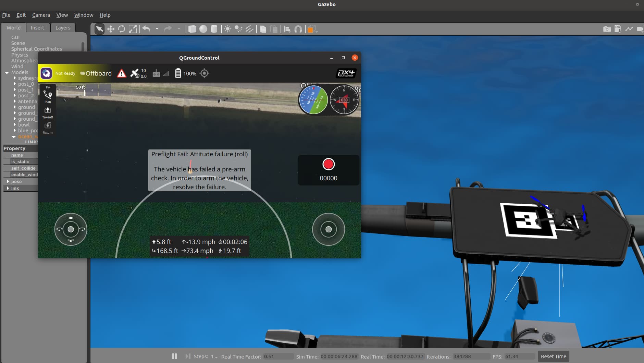
Task: Open the GPS satellite status indicator
Action: click(x=138, y=73)
